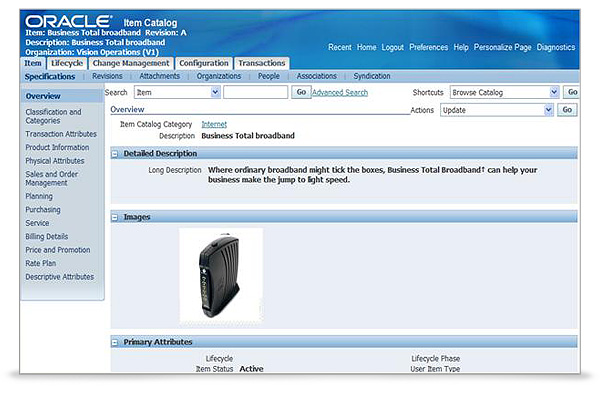The image size is (600, 400).
Task: Click the Description value Business Total broadband
Action: tap(248, 136)
